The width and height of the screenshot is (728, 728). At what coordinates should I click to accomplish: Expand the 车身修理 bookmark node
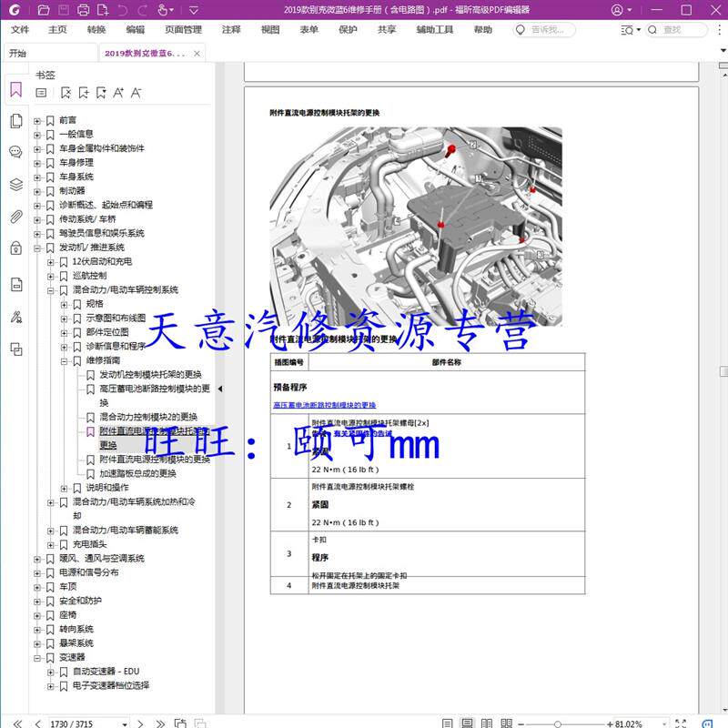pos(37,164)
